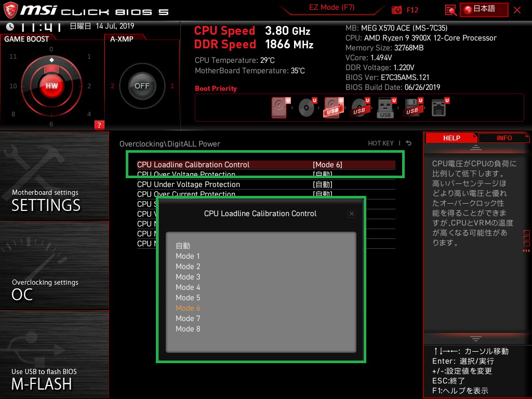Open Motherboard SETTINGS section

(x=54, y=176)
